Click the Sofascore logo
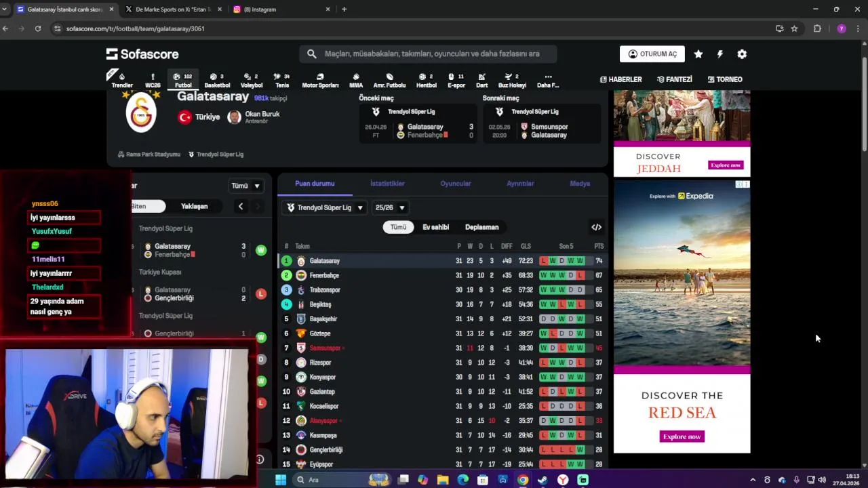The width and height of the screenshot is (868, 488). pyautogui.click(x=142, y=54)
